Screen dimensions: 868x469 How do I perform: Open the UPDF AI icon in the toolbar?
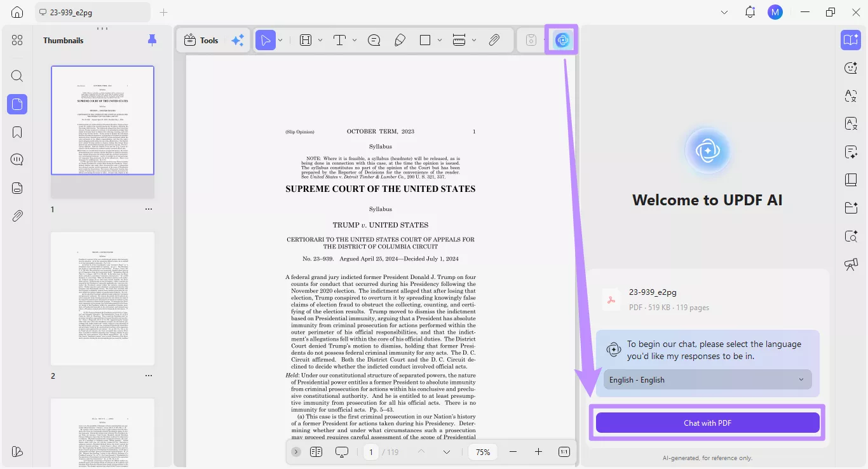562,39
